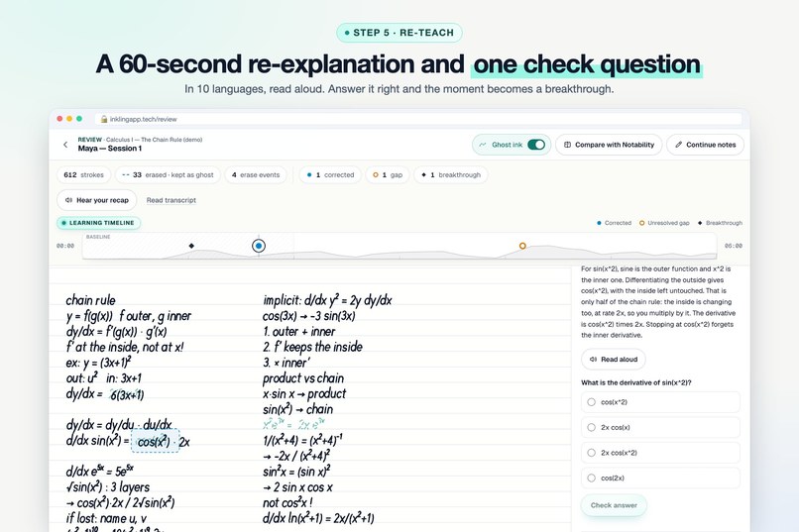Screen dimensions: 799x532
Task: Go back using the left chevron arrow
Action: [65, 145]
